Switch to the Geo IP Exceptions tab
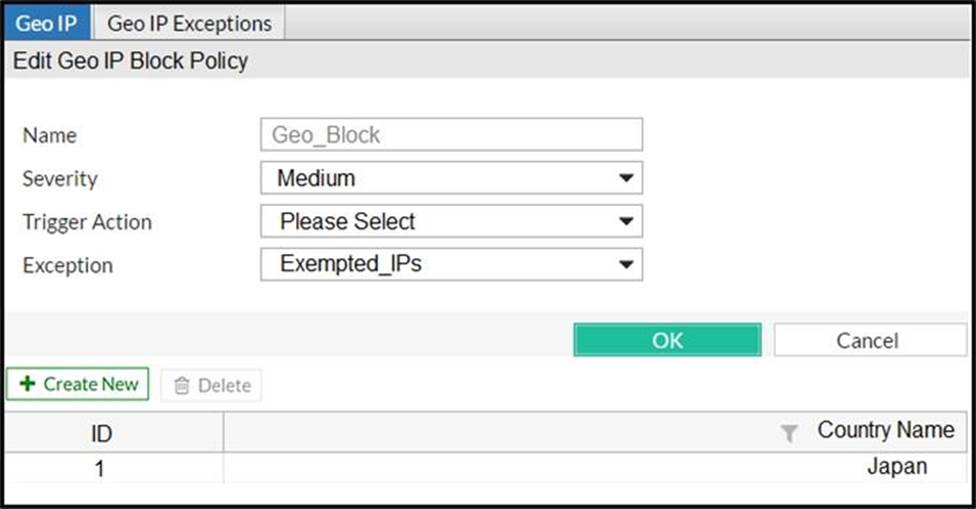This screenshot has height=509, width=976. coord(189,22)
